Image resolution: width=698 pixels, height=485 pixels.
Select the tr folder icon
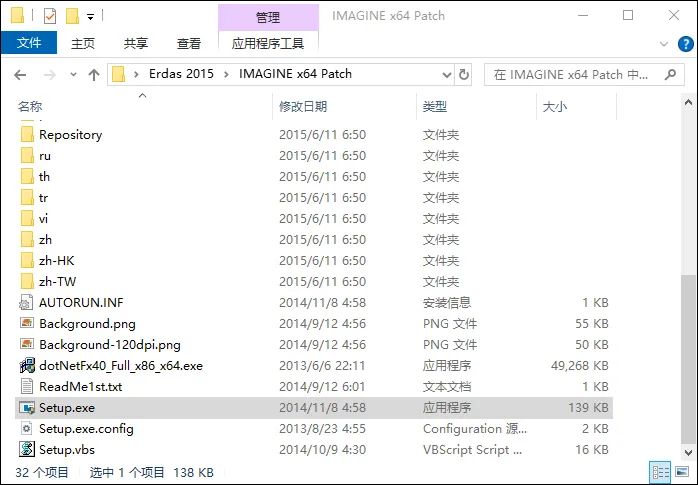[x=27, y=198]
